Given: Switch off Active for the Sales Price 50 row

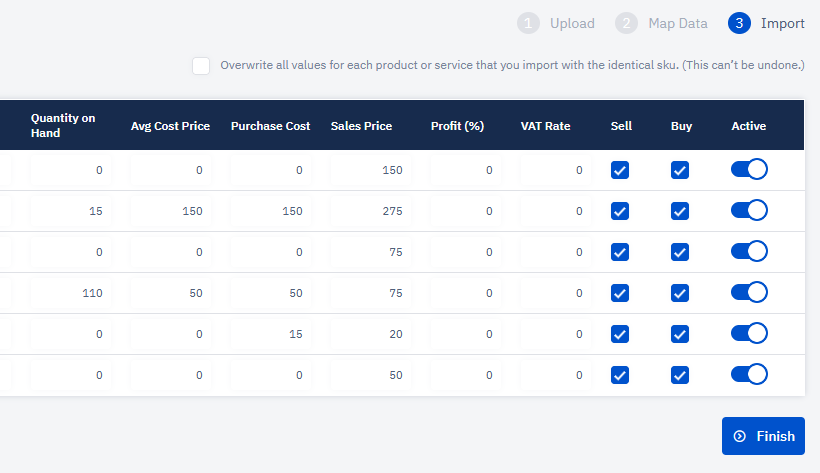Looking at the screenshot, I should (x=749, y=374).
